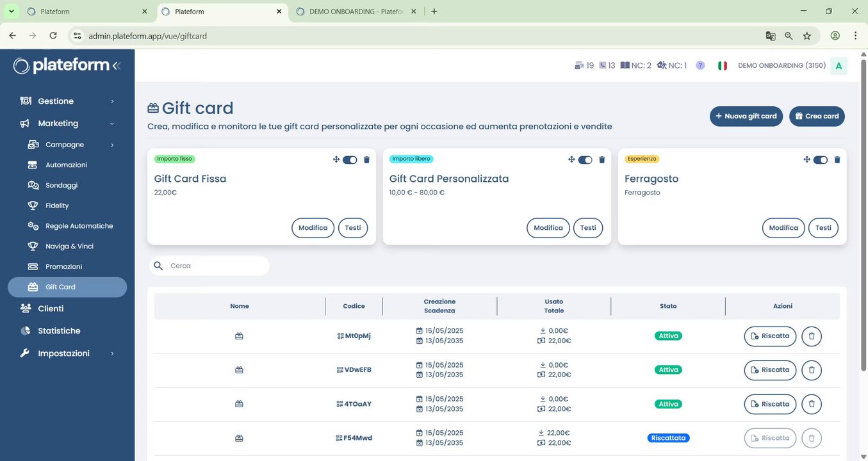Delete the Ferragosto gift card template
The height and width of the screenshot is (461, 868).
837,160
